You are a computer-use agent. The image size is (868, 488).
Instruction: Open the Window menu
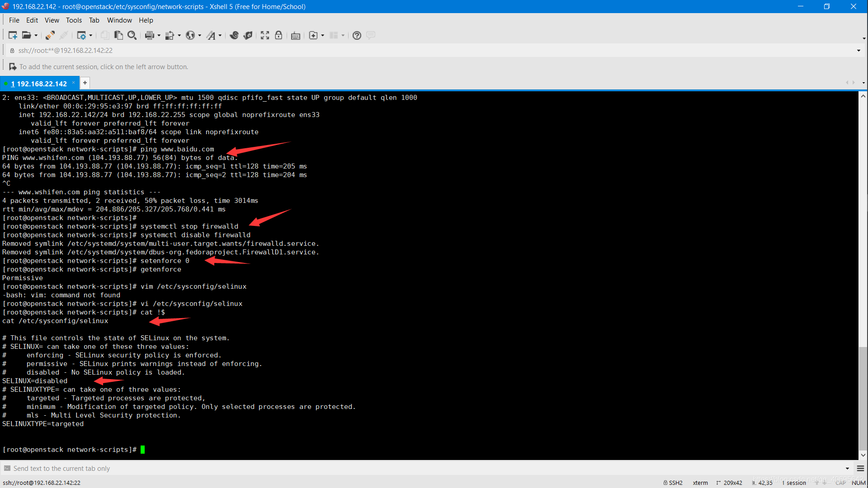pyautogui.click(x=119, y=20)
